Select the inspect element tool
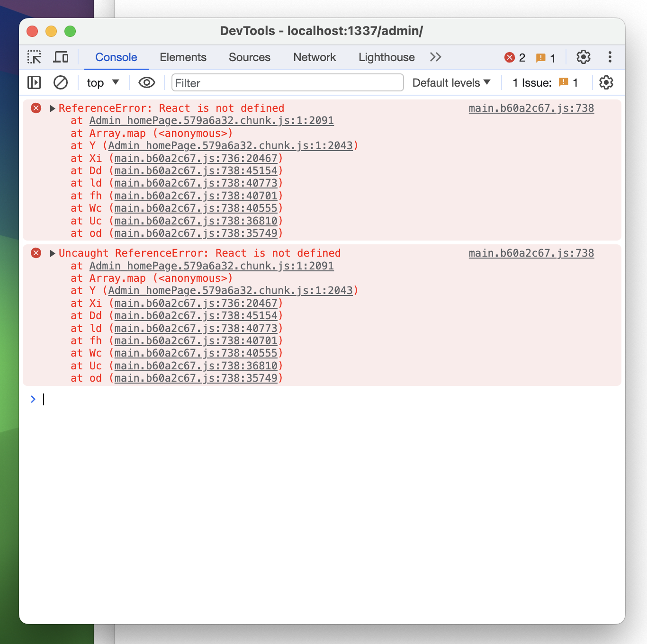This screenshot has width=647, height=644. click(x=35, y=57)
